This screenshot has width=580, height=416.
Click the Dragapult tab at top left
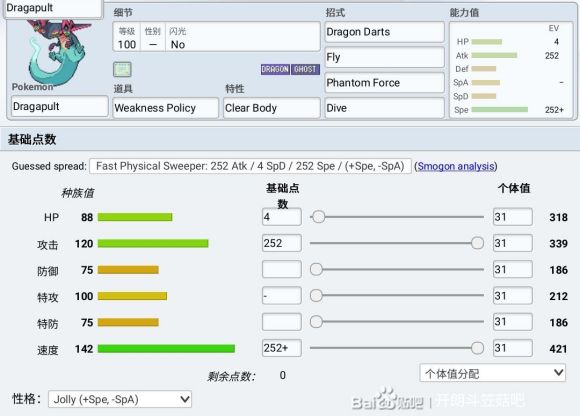click(53, 8)
